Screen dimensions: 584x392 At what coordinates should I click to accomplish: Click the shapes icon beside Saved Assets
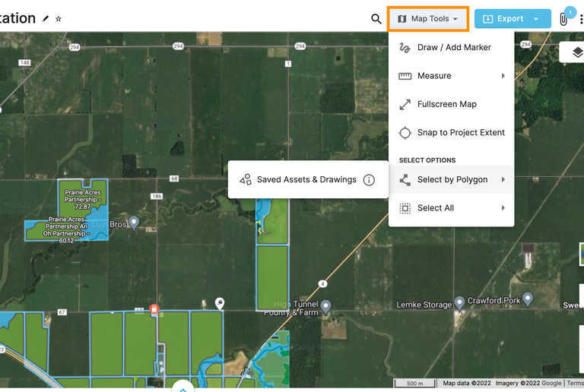[246, 179]
